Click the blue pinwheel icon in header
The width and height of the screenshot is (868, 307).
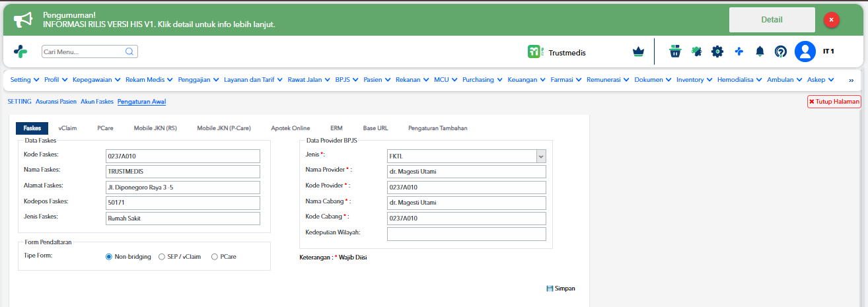(739, 51)
